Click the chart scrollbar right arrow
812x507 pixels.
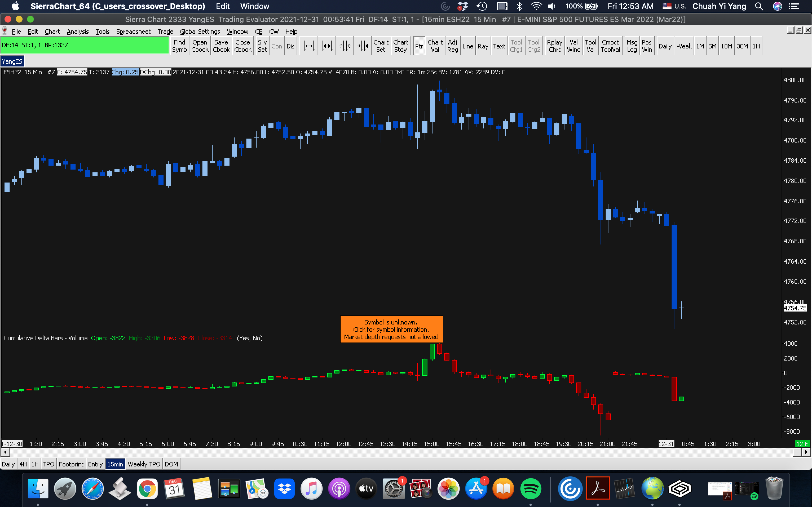806,452
